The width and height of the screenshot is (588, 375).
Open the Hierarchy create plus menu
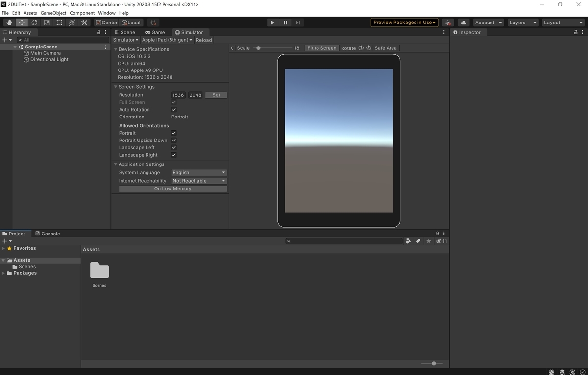7,40
